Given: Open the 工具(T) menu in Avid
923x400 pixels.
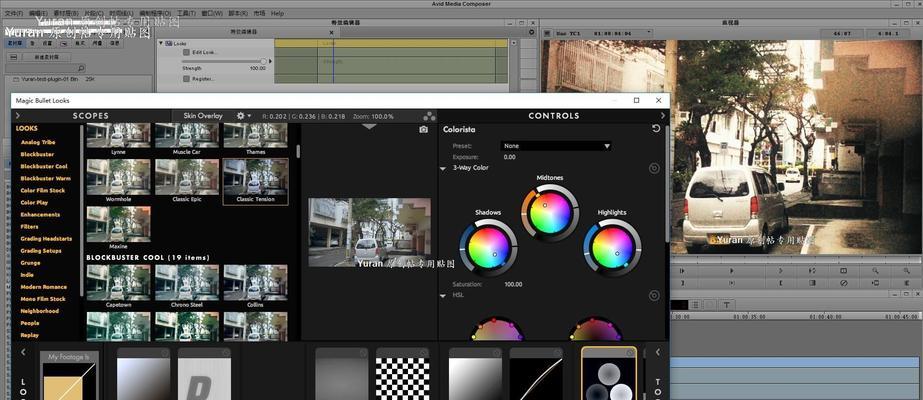Looking at the screenshot, I should tap(187, 13).
